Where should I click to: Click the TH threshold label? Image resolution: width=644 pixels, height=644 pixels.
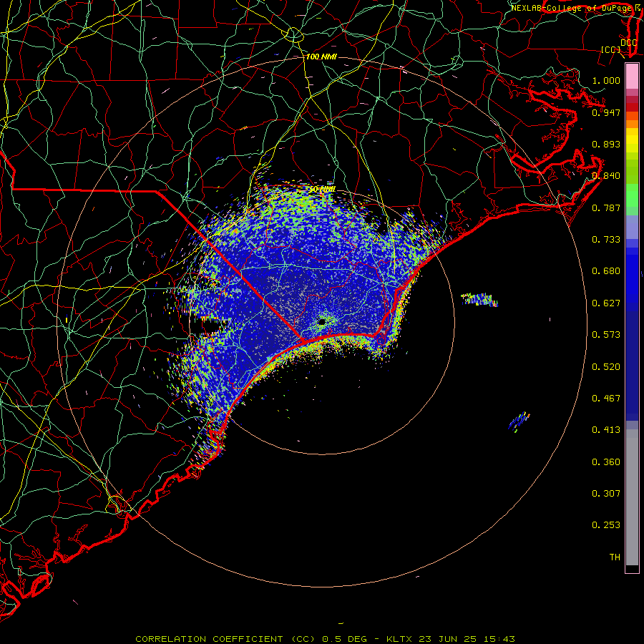(x=615, y=557)
